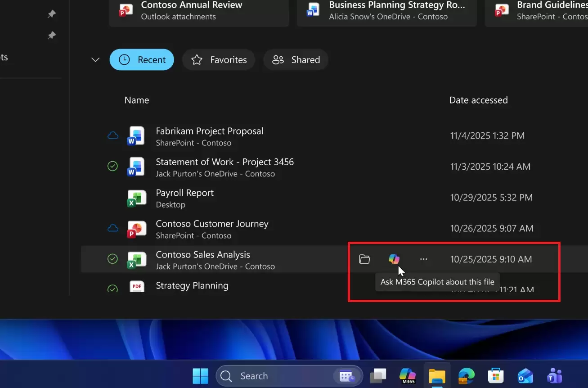Image resolution: width=588 pixels, height=388 pixels.
Task: Open M365 Copilot from the taskbar
Action: [x=407, y=375]
